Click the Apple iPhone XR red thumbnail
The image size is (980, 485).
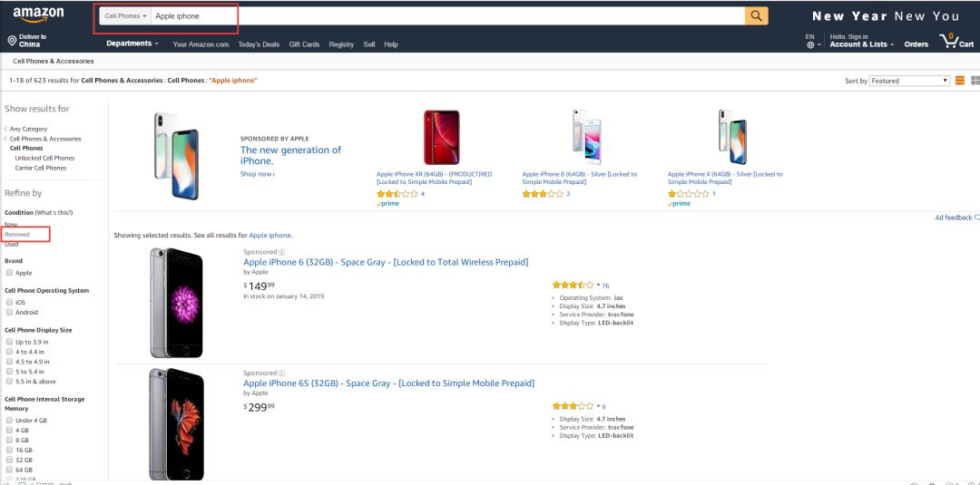coord(441,137)
